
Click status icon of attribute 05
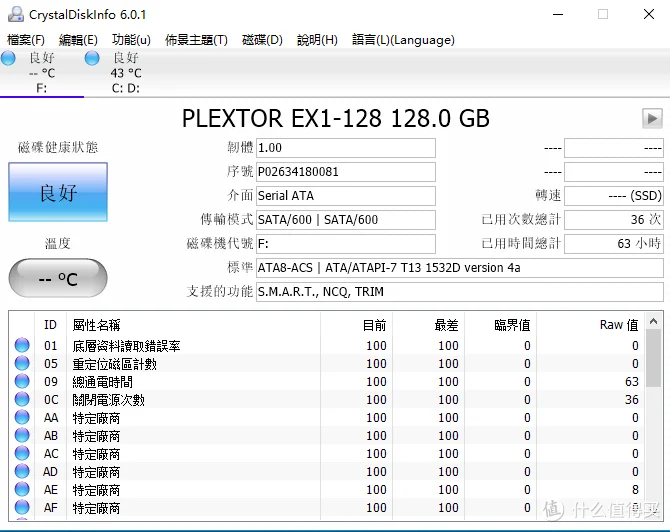[x=22, y=363]
